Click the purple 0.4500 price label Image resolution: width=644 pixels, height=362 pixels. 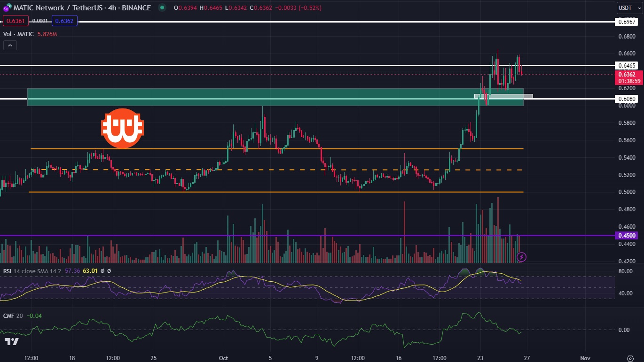(627, 236)
